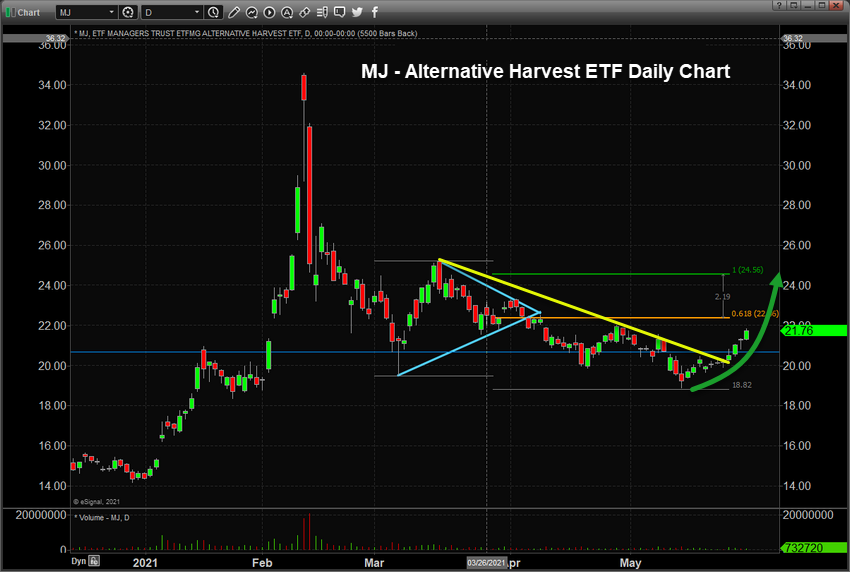Open the chart settings gear icon
The height and width of the screenshot is (572, 850).
128,12
